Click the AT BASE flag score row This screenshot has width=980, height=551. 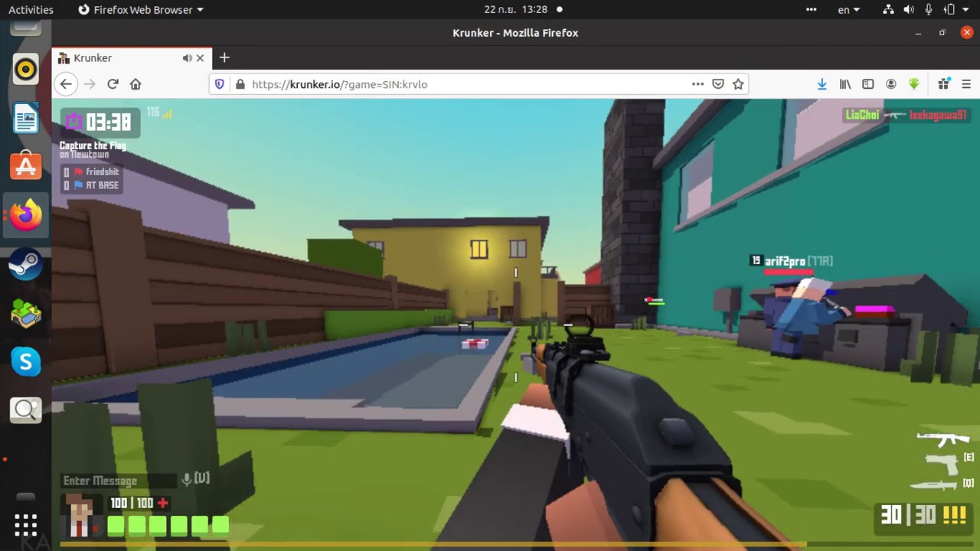coord(91,185)
